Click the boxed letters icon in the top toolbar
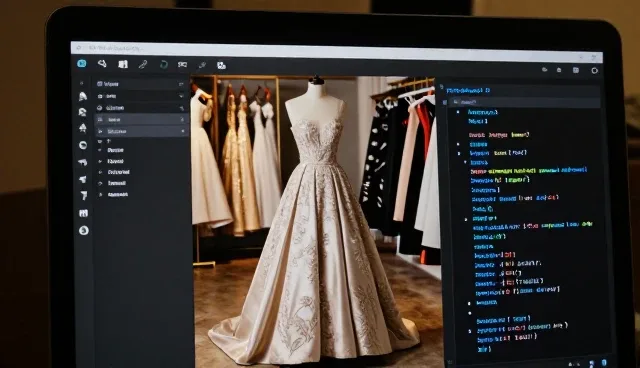Image resolution: width=640 pixels, height=368 pixels. (x=182, y=64)
